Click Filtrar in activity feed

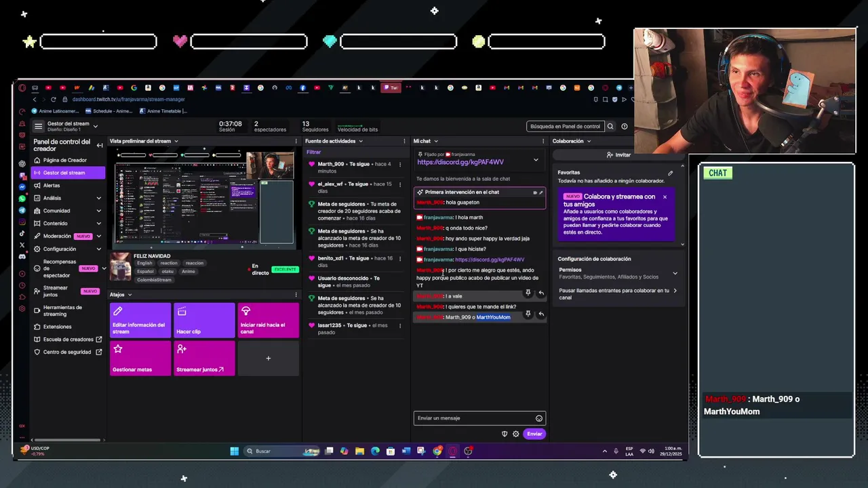pyautogui.click(x=313, y=152)
